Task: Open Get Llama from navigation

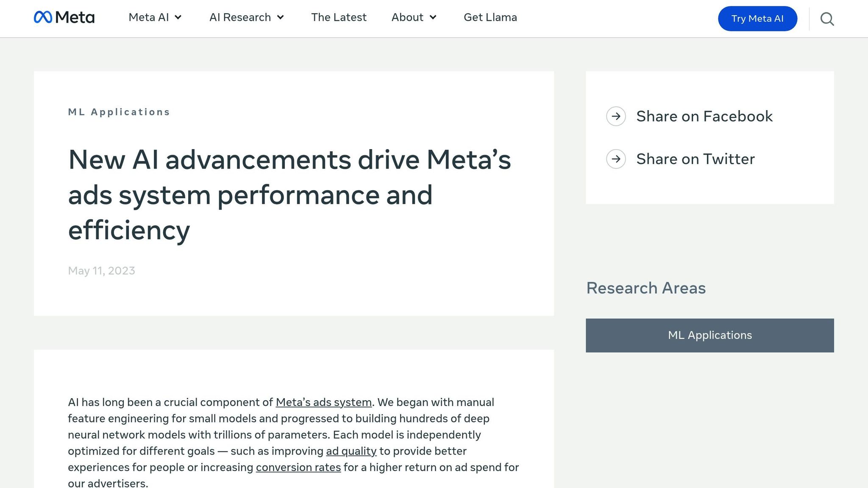Action: click(x=490, y=17)
